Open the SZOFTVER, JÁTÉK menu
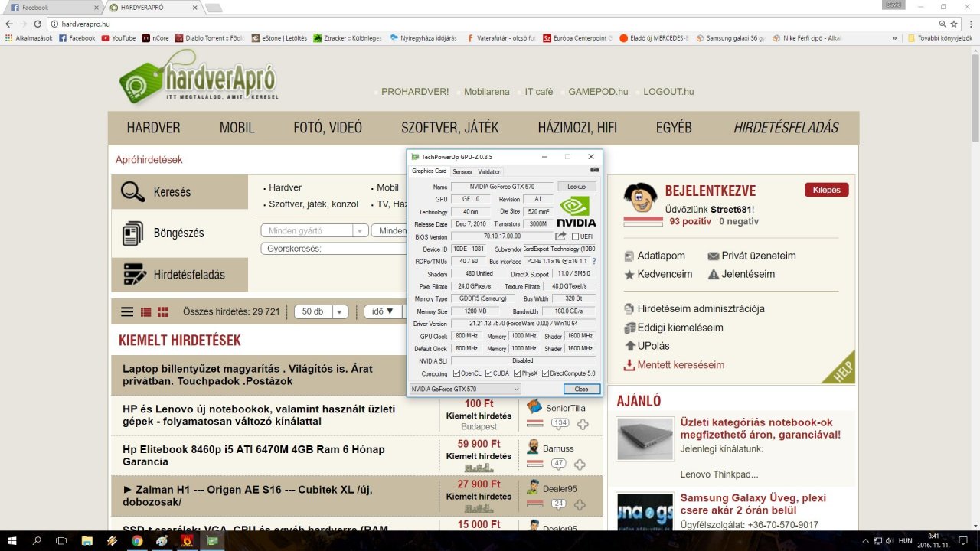Viewport: 980px width, 551px height. pyautogui.click(x=450, y=128)
